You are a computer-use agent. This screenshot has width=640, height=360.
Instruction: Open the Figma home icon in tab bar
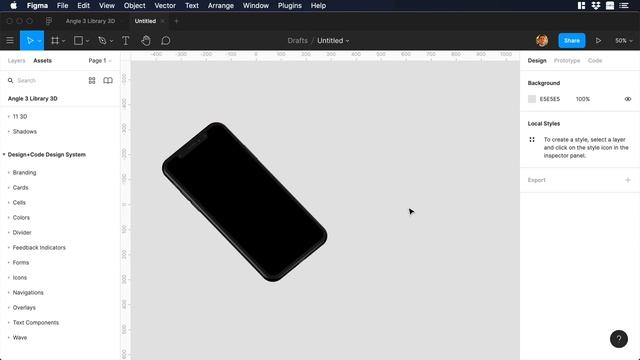49,21
